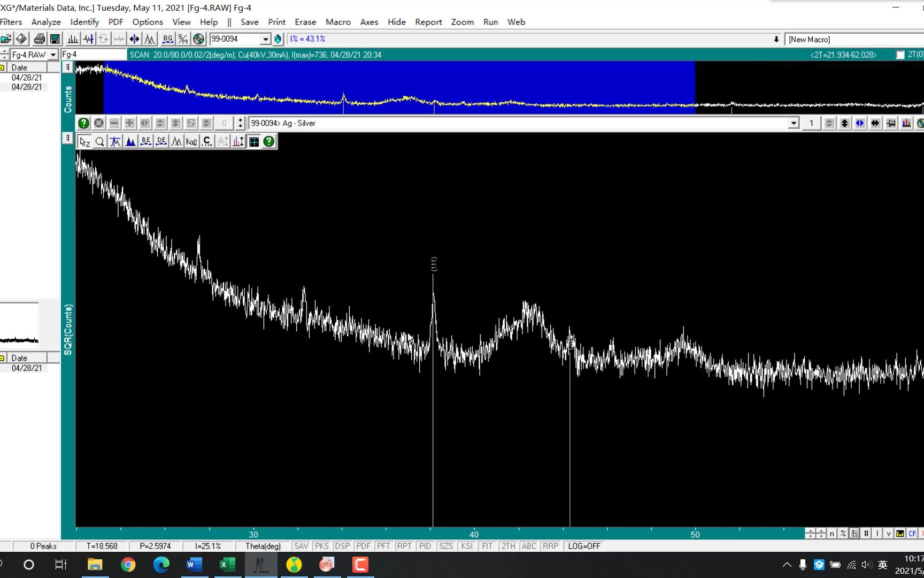Viewport: 924px width, 578px height.
Task: Open the Filters menu
Action: (x=11, y=22)
